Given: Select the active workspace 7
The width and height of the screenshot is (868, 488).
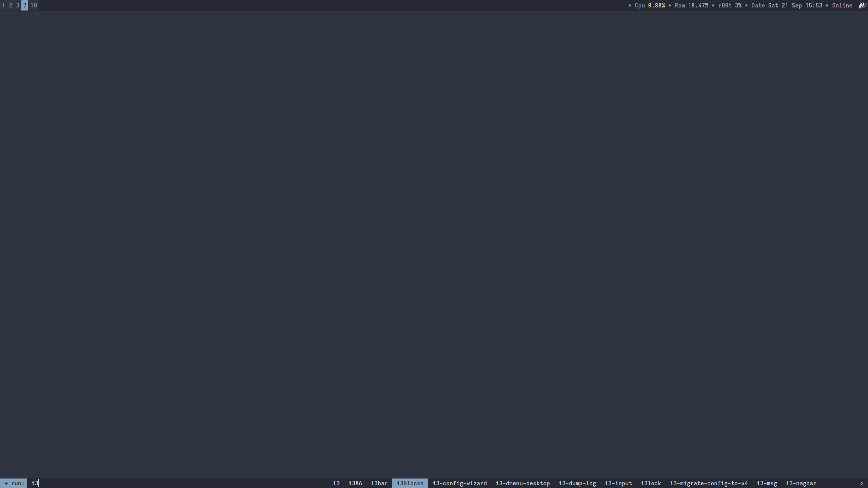Looking at the screenshot, I should [25, 5].
